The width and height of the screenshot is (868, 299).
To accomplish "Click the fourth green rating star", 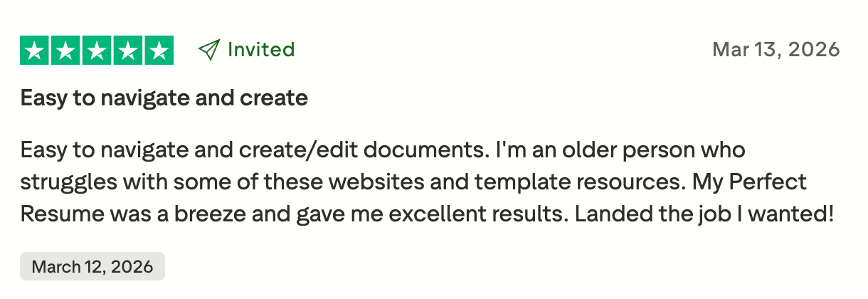I will coord(127,50).
